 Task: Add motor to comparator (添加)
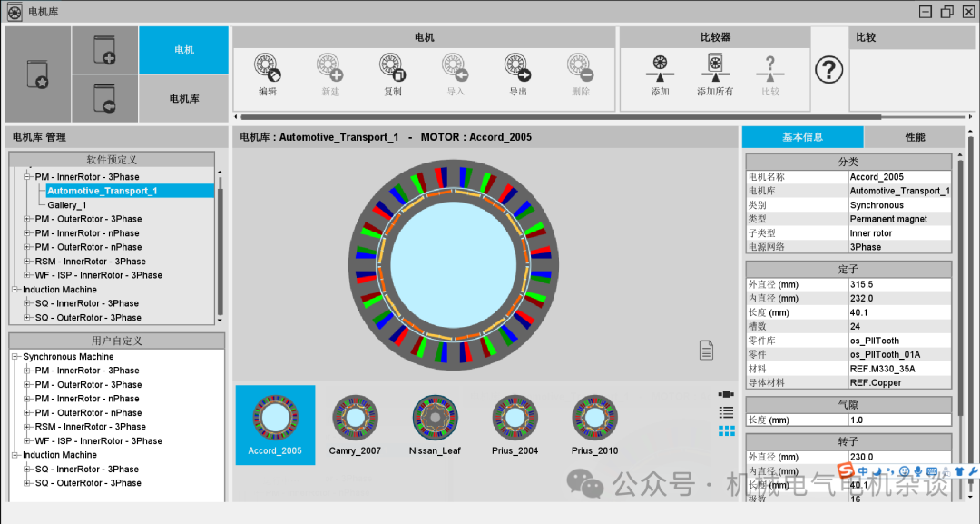point(660,69)
